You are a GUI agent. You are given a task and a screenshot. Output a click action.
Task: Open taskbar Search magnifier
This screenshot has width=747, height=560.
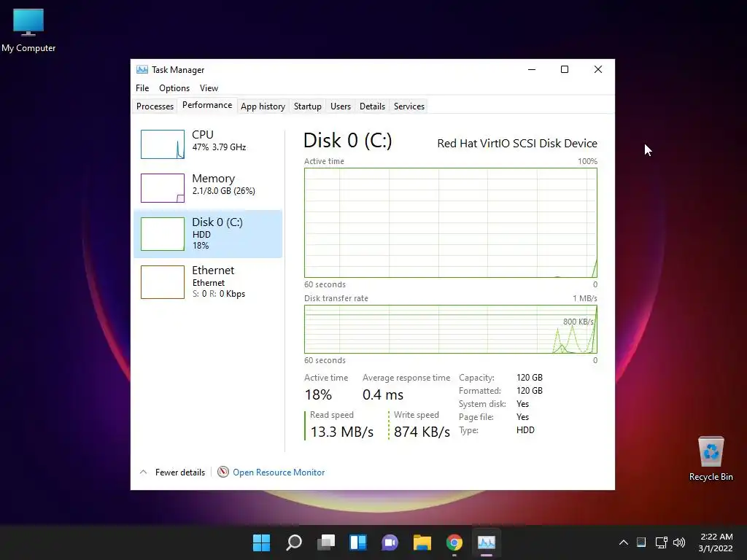click(294, 542)
